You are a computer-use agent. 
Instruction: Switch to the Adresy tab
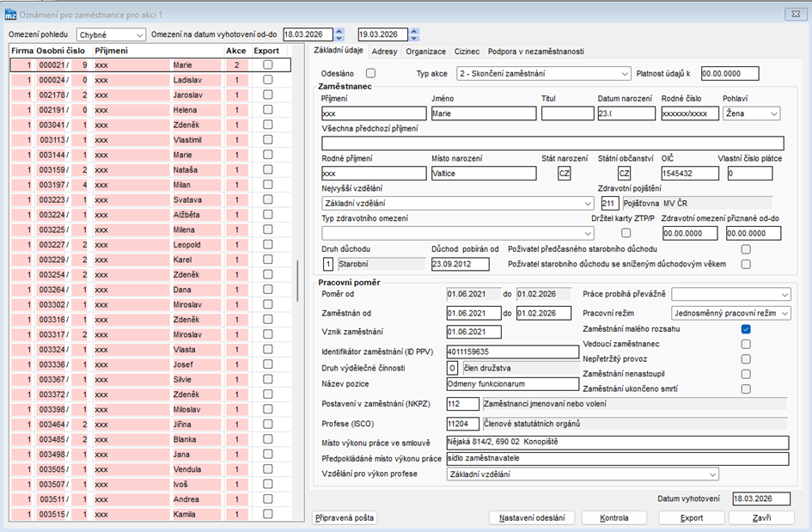pos(384,52)
